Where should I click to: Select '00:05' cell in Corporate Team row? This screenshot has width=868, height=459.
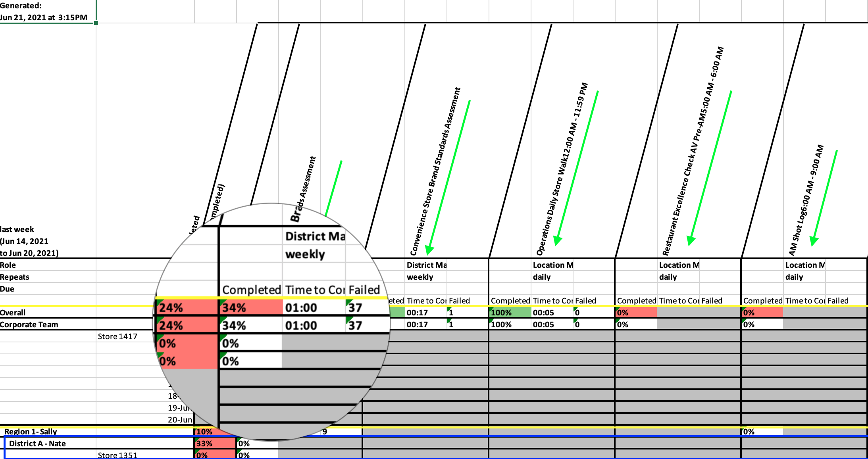(552, 325)
